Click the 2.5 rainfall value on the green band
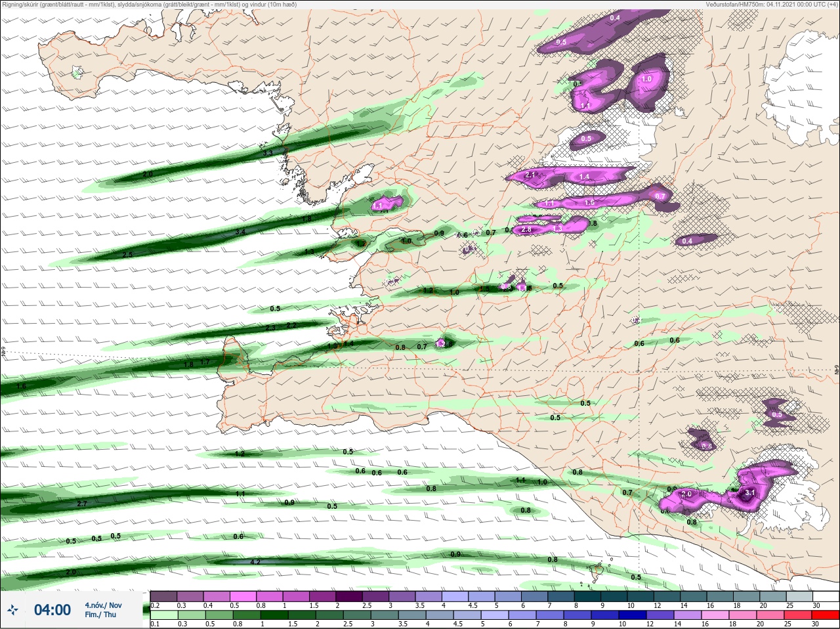 pos(127,254)
